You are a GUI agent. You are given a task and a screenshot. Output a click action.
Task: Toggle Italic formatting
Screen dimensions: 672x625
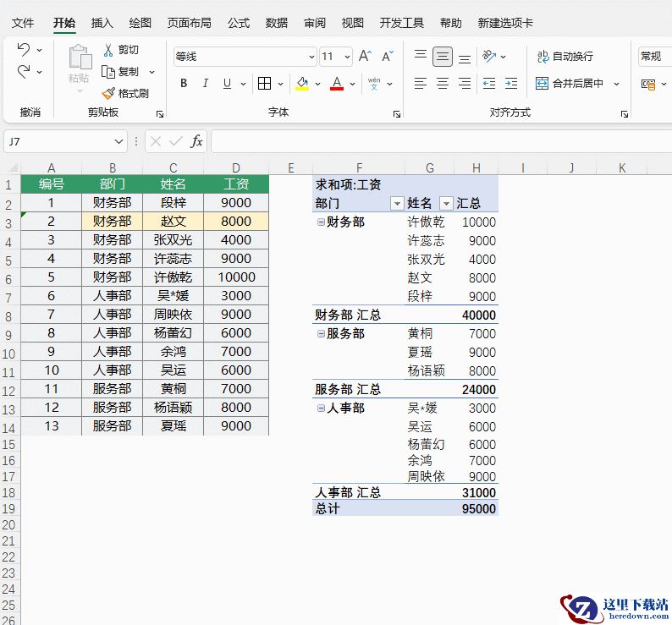206,83
